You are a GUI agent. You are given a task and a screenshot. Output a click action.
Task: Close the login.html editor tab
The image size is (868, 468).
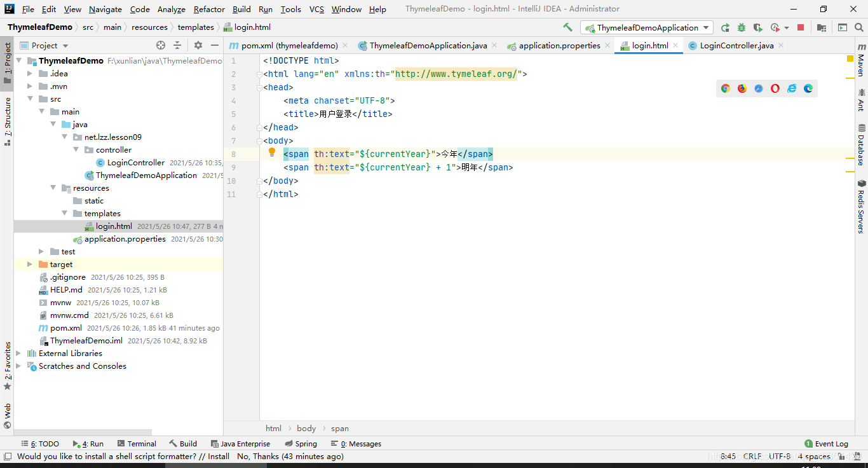tap(675, 45)
